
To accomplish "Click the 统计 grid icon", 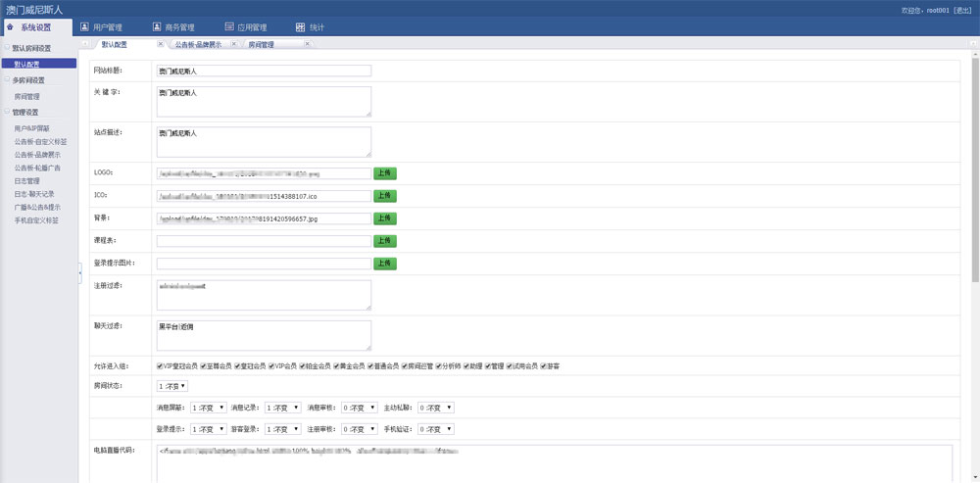I will (x=300, y=27).
